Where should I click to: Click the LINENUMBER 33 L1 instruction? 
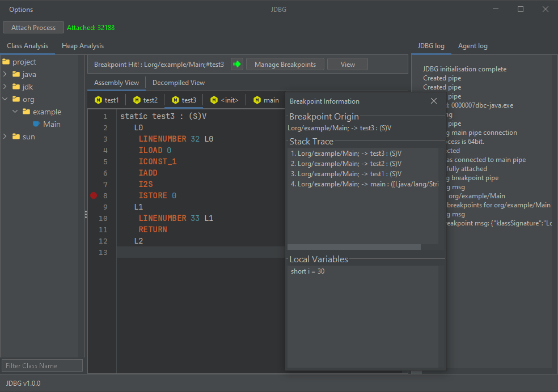coord(176,218)
